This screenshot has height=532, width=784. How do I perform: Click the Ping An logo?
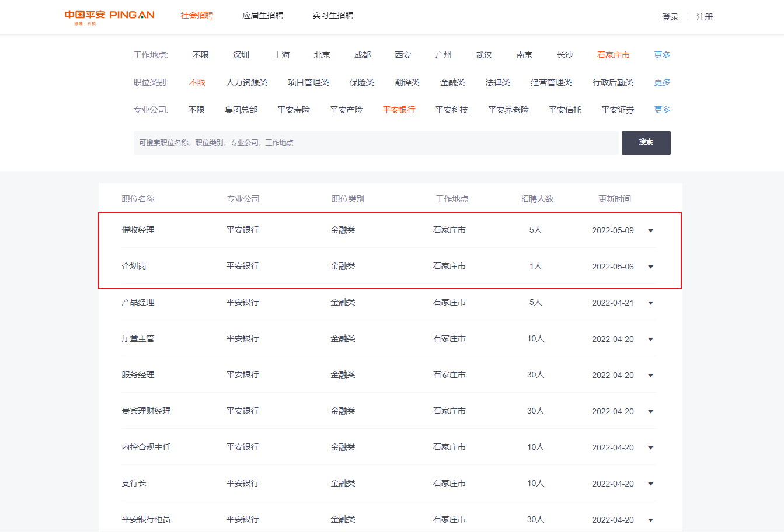click(109, 17)
